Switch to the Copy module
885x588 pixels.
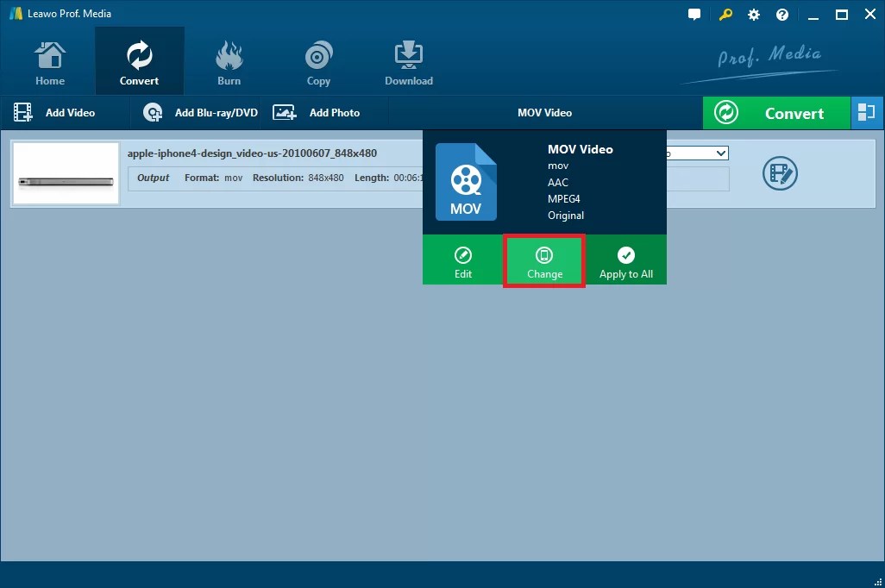318,60
